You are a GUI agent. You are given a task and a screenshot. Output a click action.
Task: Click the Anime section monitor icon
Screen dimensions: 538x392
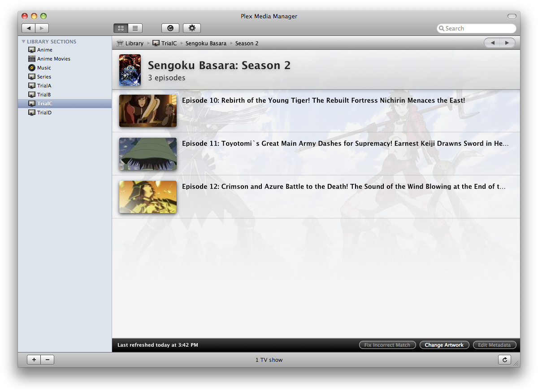(31, 50)
